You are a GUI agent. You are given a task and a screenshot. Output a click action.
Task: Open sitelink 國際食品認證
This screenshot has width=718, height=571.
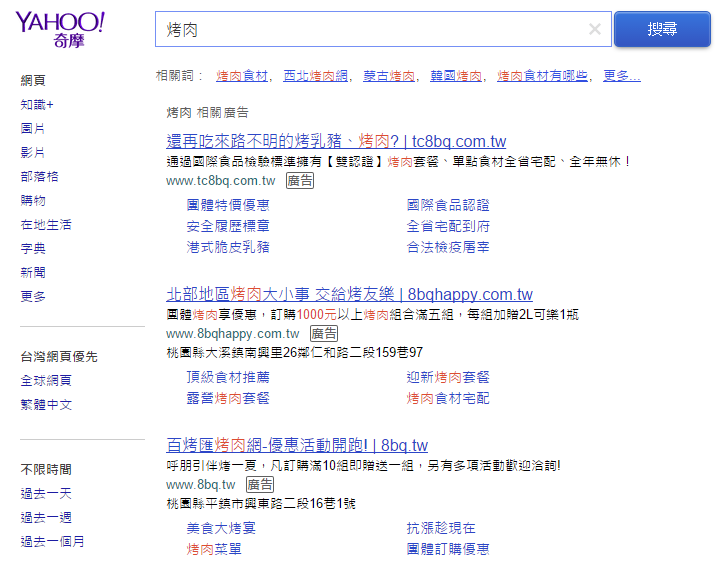click(x=448, y=205)
